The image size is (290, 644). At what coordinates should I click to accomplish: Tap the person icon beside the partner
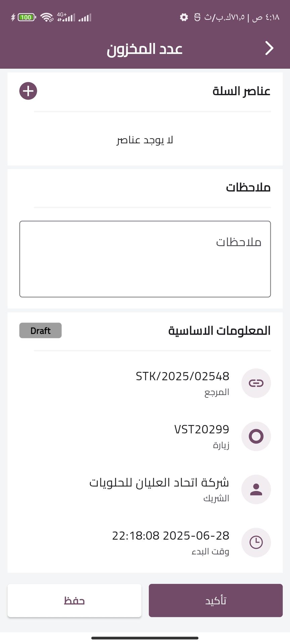256,489
